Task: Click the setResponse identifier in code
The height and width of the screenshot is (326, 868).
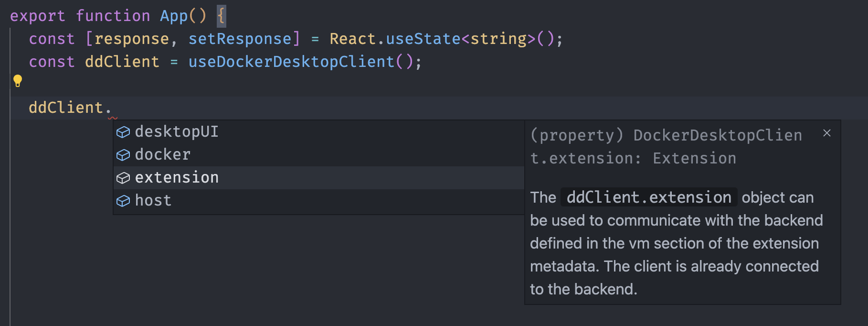Action: 240,39
